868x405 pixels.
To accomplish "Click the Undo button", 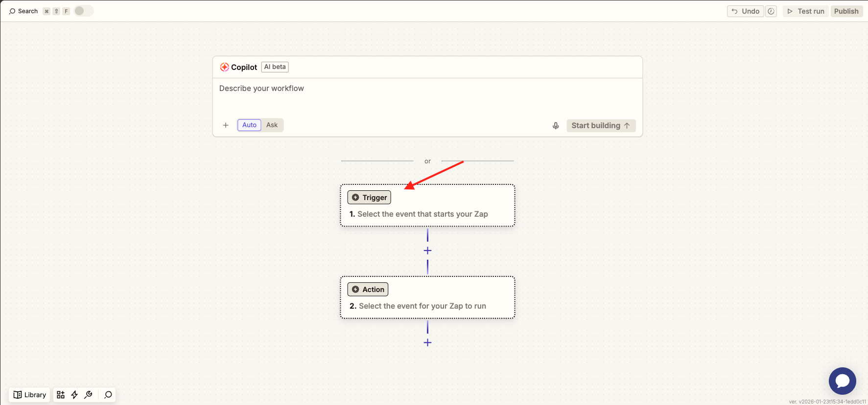I will pos(745,11).
